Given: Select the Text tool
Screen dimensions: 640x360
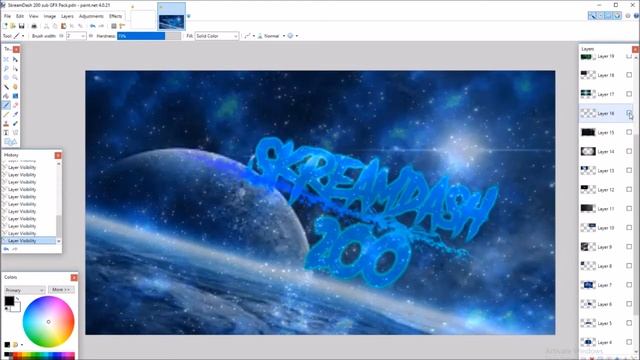Looking at the screenshot, I should (6, 133).
